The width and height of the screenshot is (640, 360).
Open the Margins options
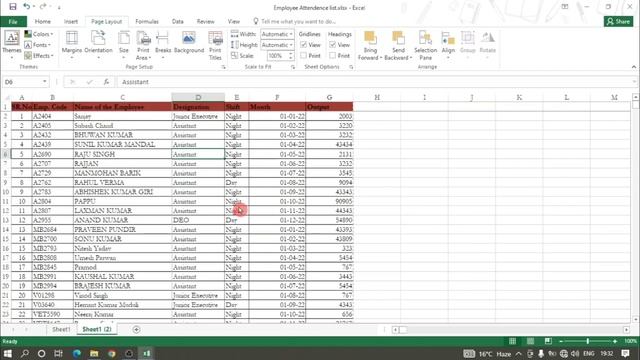pos(72,45)
